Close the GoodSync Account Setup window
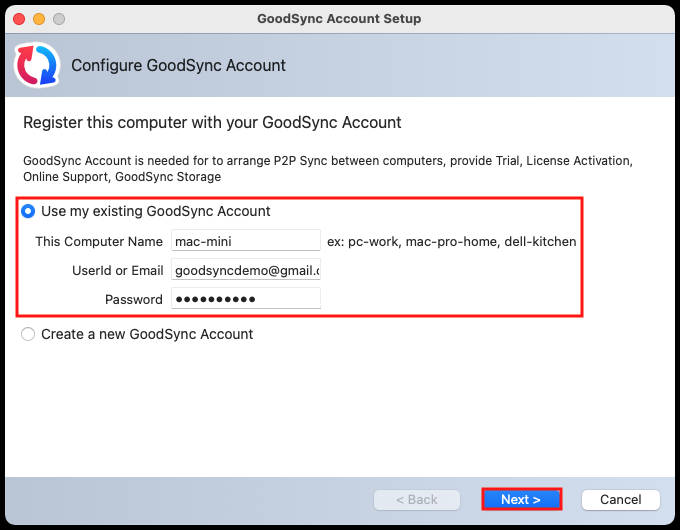This screenshot has height=530, width=680. 19,19
